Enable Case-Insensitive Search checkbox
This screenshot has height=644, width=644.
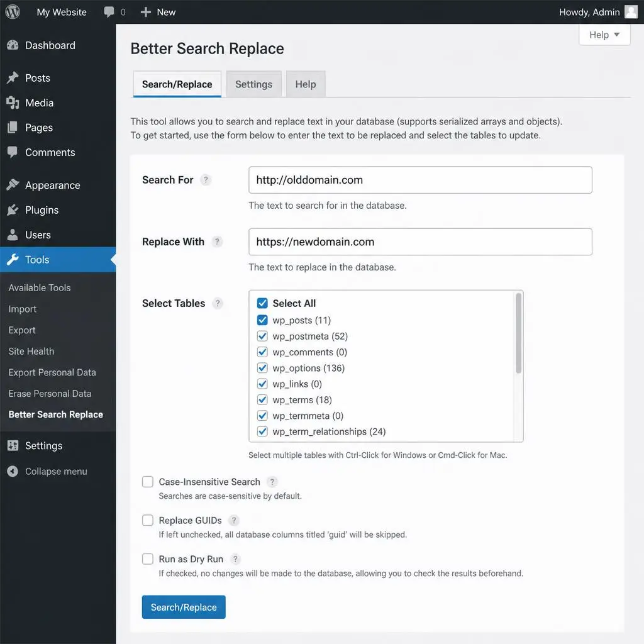click(x=147, y=481)
